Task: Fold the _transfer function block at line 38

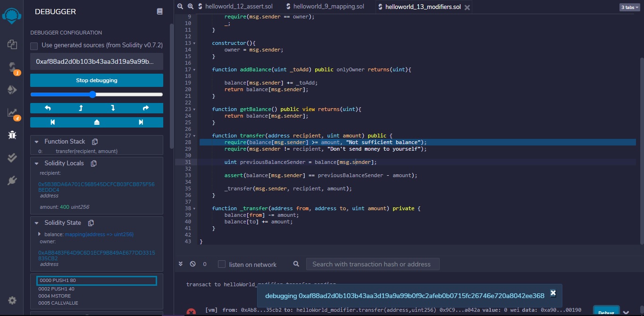Action: (194, 208)
